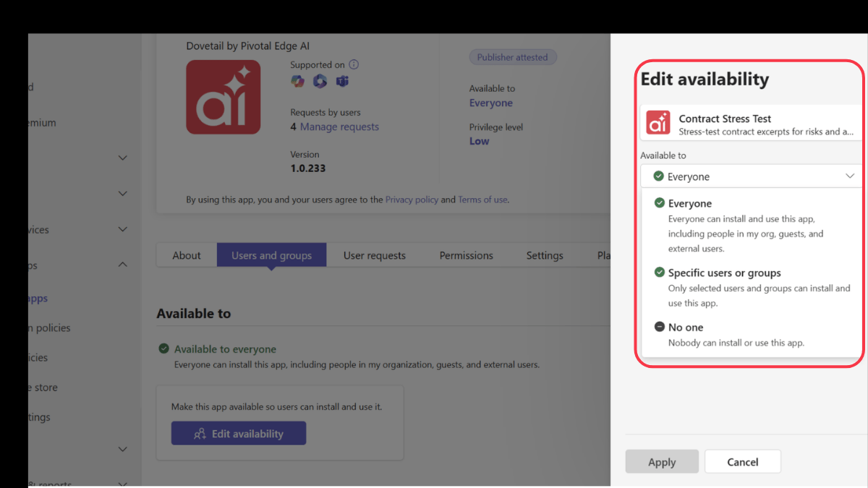Screen dimensions: 868x488
Task: Click the Edit availability button
Action: 239,434
